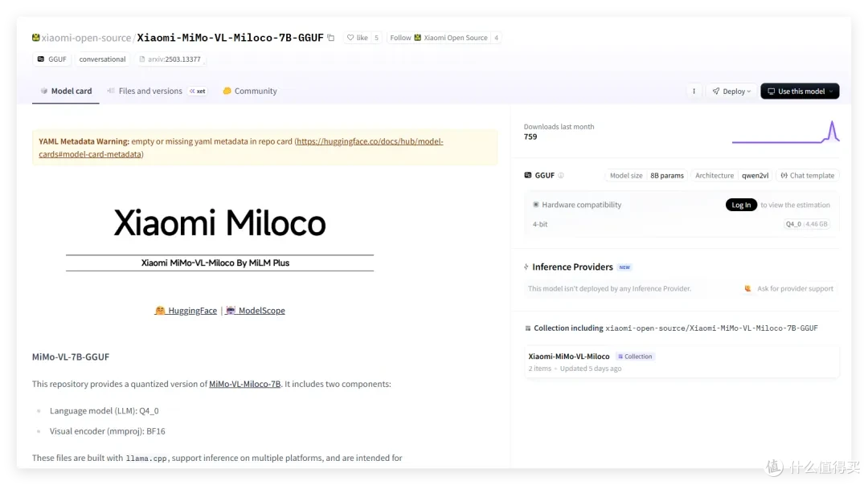The height and width of the screenshot is (485, 868).
Task: Click the downloads last month chart
Action: (x=785, y=132)
